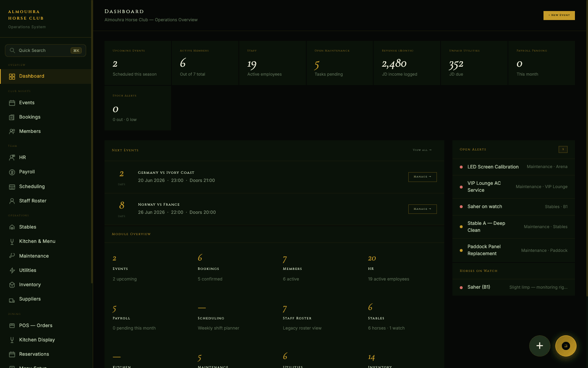Viewport: 588px width, 368px height.
Task: Select the Payroll coin icon
Action: pyautogui.click(x=12, y=172)
